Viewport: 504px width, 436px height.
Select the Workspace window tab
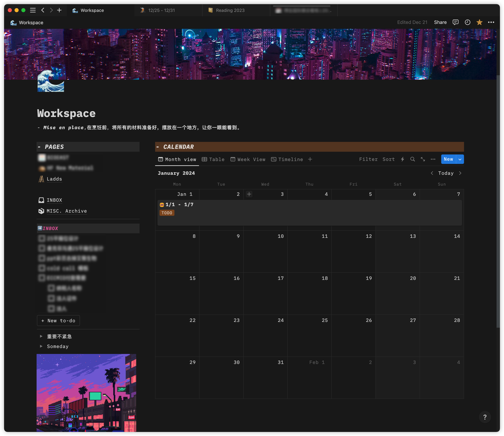tap(100, 10)
